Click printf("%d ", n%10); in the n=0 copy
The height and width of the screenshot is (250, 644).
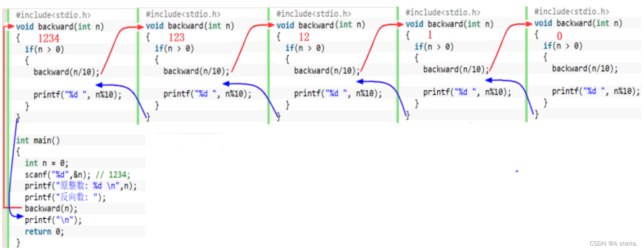point(596,91)
